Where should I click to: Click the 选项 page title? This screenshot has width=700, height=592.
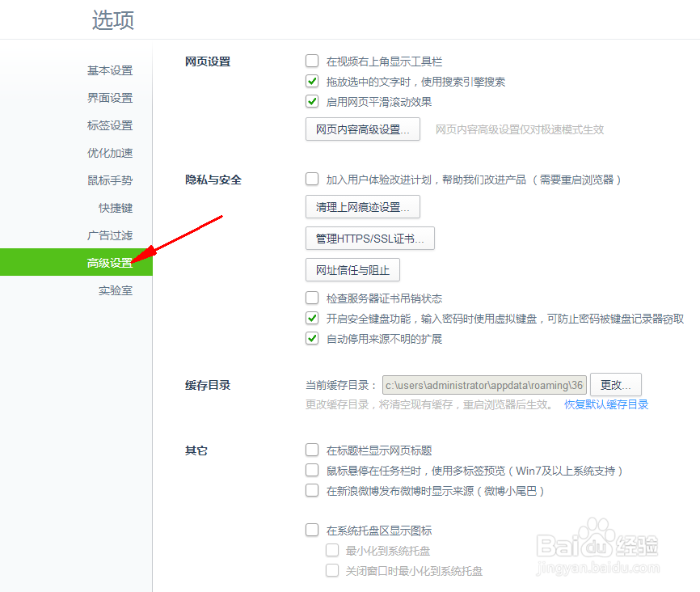click(x=113, y=20)
